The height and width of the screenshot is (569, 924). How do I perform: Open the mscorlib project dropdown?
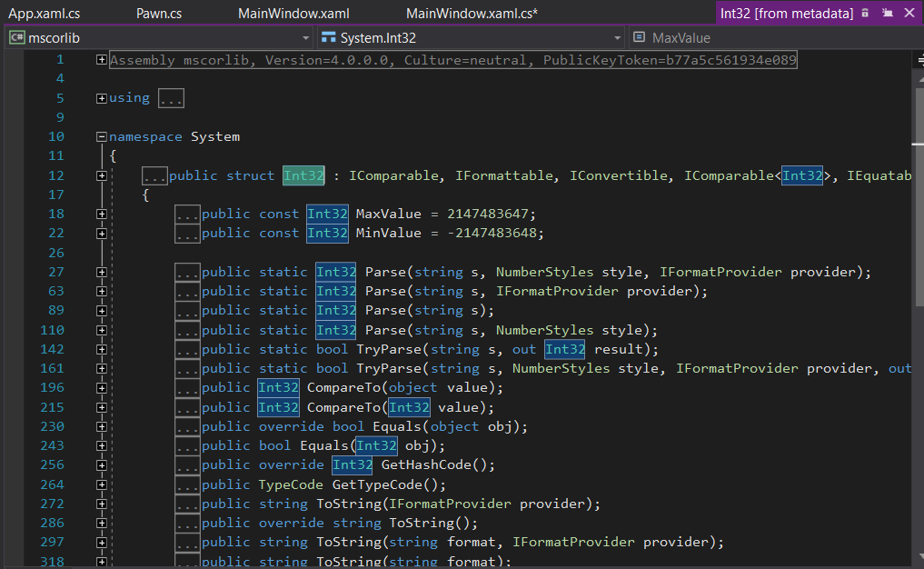pyautogui.click(x=306, y=38)
